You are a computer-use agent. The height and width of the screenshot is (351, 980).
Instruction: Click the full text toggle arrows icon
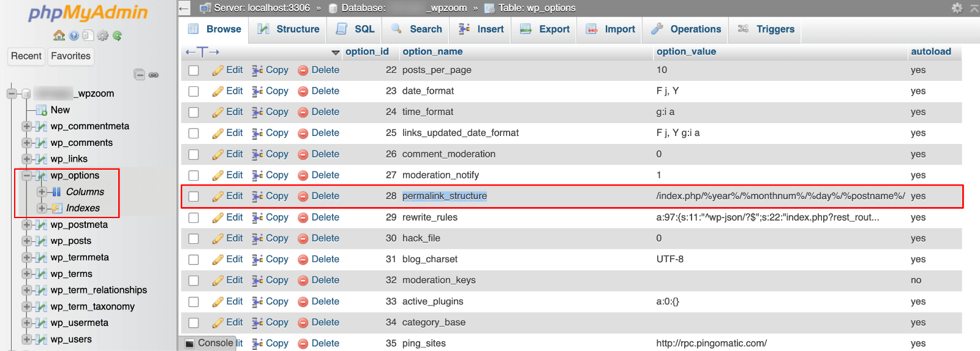(x=202, y=52)
